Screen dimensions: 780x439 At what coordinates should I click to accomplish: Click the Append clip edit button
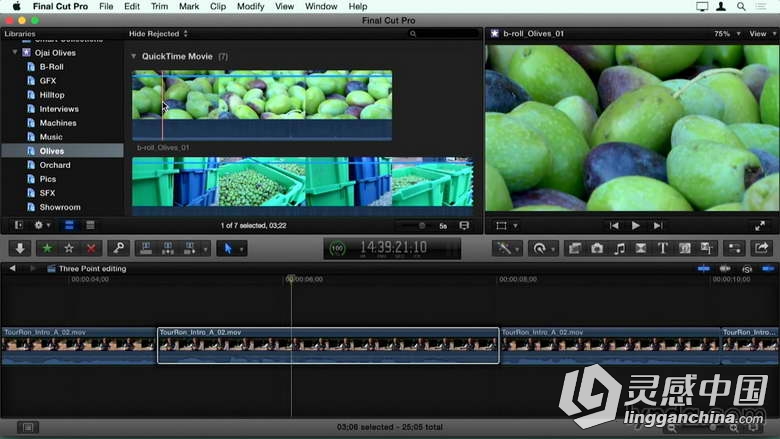[x=190, y=248]
